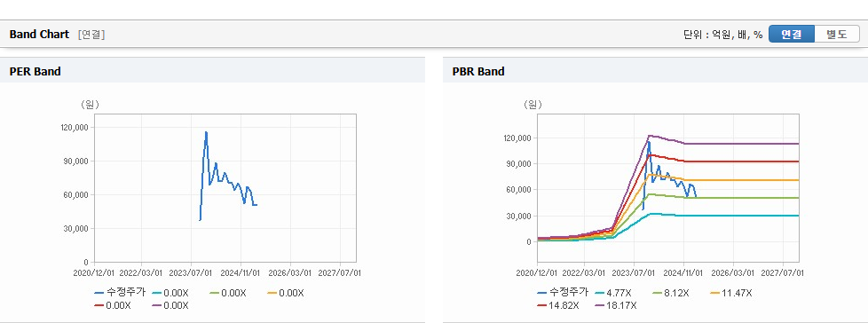
Task: Toggle 11.47X band in PBR legend
Action: click(730, 293)
